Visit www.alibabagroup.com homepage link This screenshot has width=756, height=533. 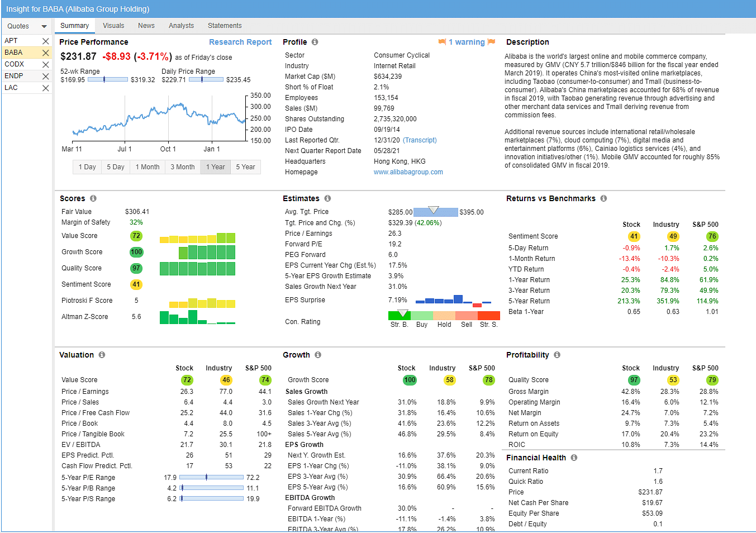[408, 172]
